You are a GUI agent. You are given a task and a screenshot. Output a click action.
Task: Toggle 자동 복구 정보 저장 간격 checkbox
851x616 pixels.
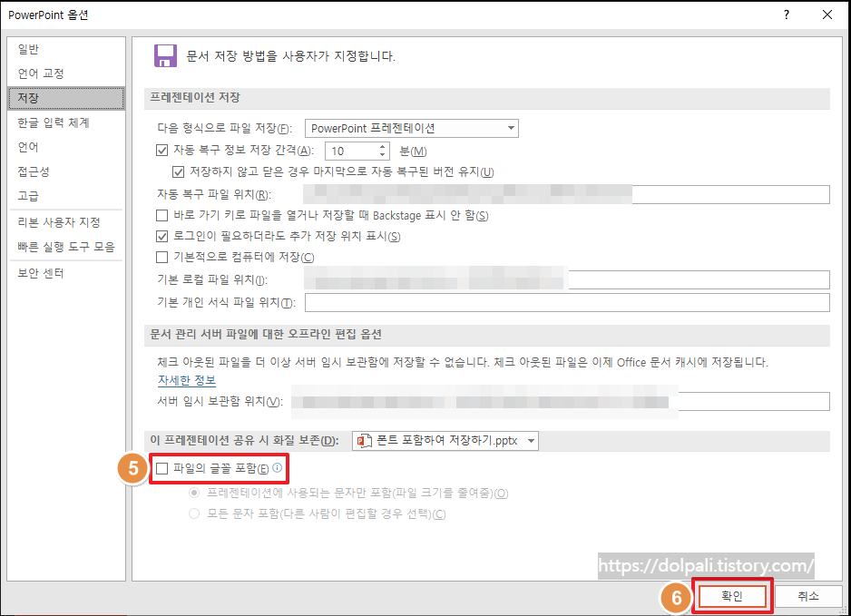(161, 151)
